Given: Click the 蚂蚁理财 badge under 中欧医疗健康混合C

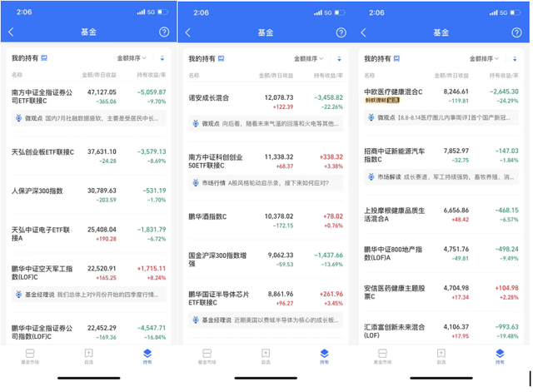Looking at the screenshot, I should [x=382, y=100].
